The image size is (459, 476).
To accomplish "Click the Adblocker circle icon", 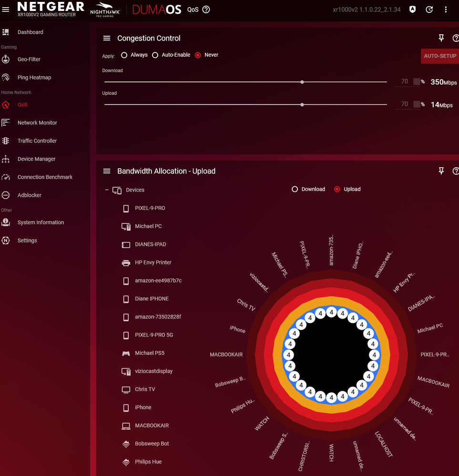I will coord(5,195).
